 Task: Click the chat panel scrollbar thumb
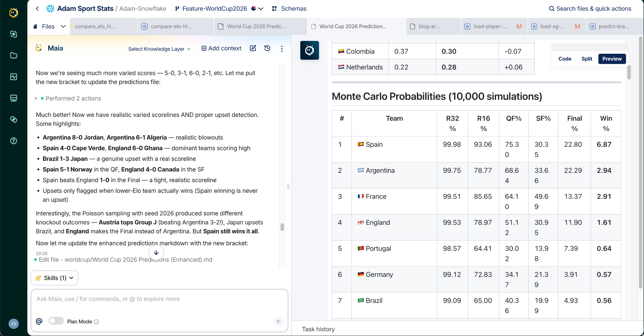tap(282, 227)
